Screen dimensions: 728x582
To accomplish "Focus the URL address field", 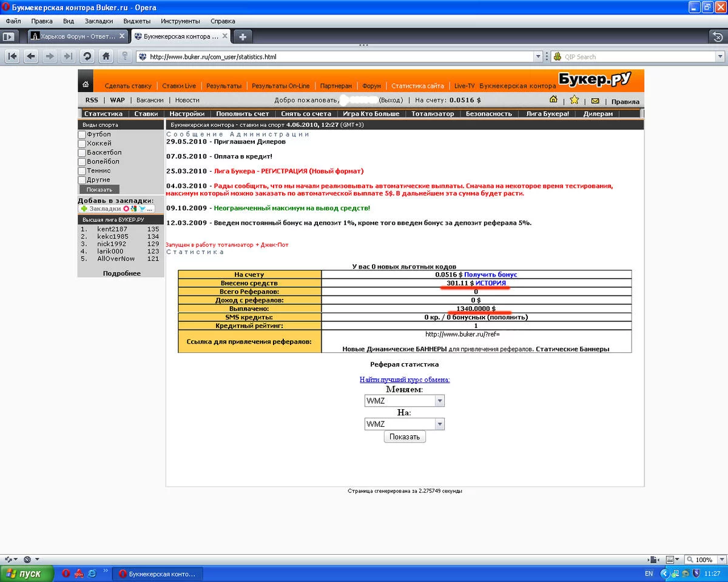I will [x=340, y=57].
